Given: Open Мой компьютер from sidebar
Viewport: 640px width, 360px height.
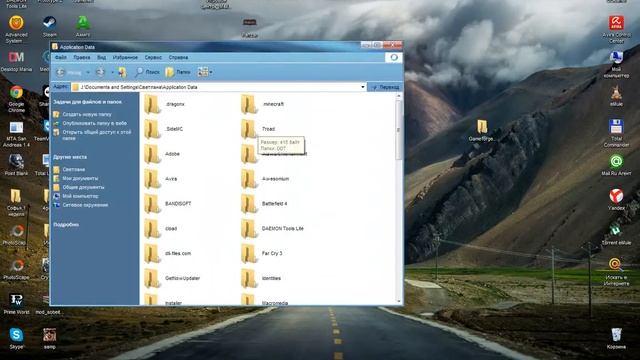Looking at the screenshot, I should tap(80, 196).
